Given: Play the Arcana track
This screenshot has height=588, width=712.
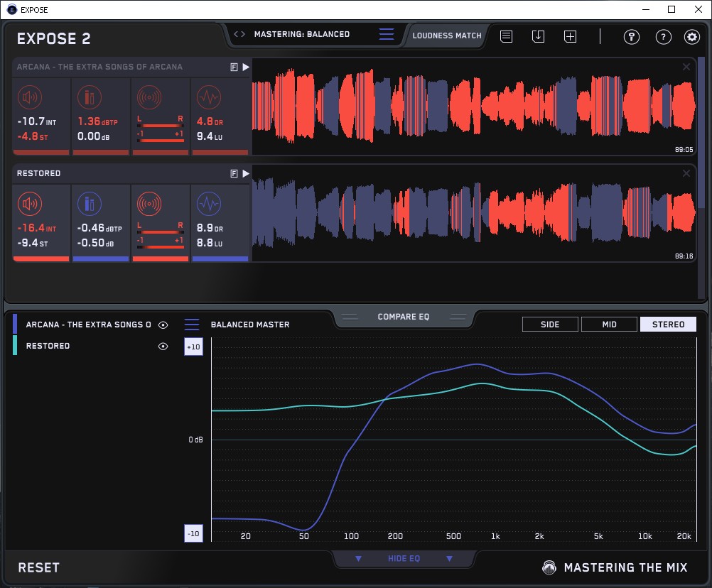Looking at the screenshot, I should [246, 67].
